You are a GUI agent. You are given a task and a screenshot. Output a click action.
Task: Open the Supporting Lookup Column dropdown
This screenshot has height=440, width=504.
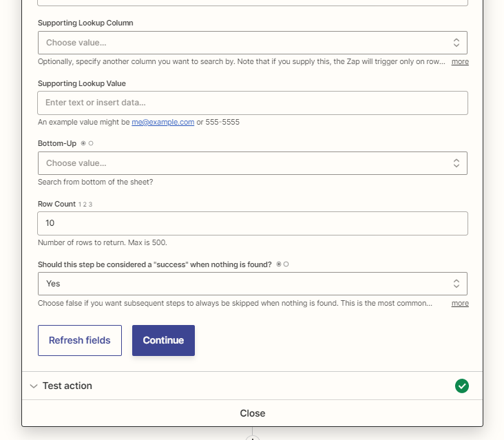point(252,43)
